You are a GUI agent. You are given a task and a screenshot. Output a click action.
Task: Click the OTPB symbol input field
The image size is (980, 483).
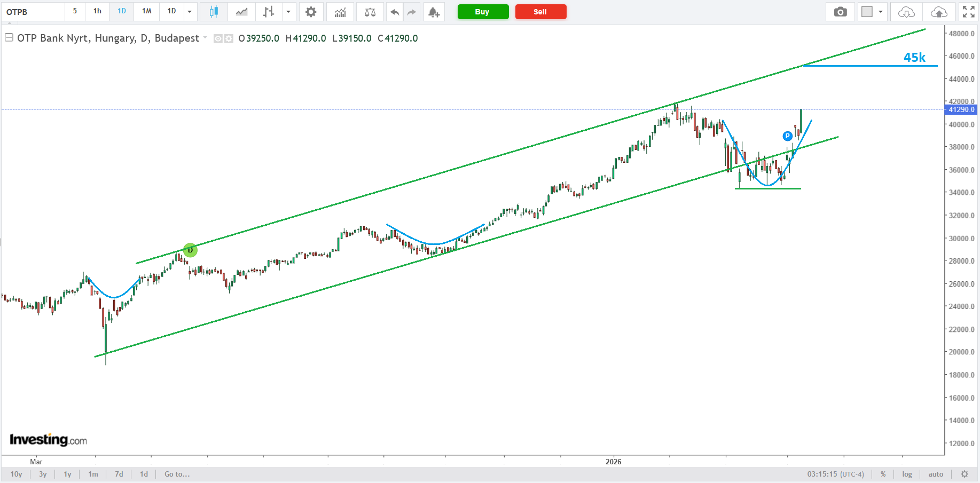[x=33, y=12]
